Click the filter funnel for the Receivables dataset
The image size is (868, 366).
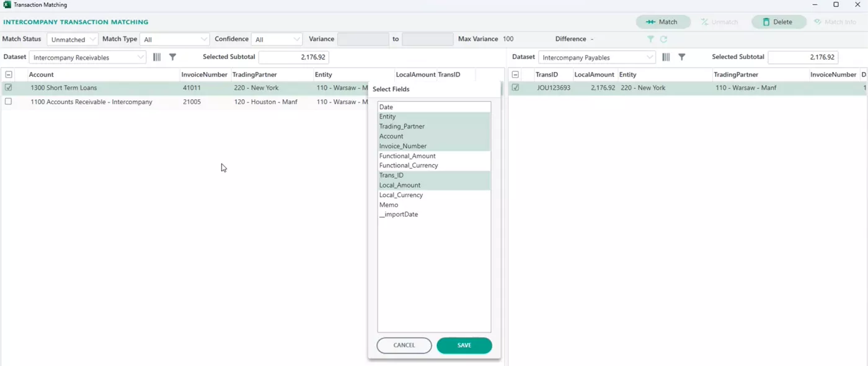pyautogui.click(x=173, y=57)
